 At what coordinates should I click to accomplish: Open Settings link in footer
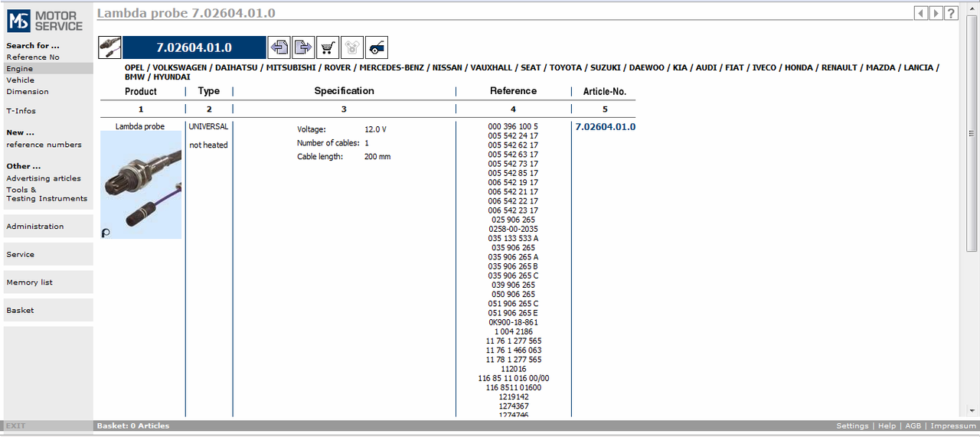pyautogui.click(x=852, y=426)
